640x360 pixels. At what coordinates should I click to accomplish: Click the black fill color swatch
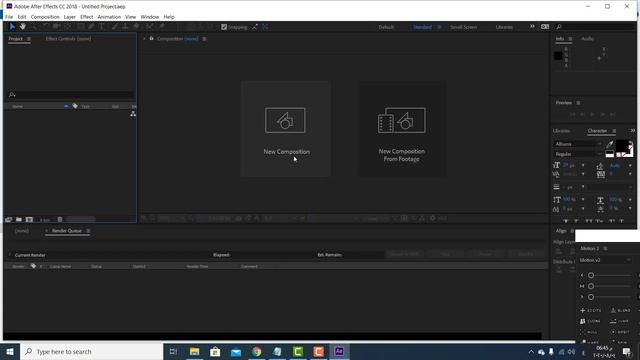(x=622, y=146)
